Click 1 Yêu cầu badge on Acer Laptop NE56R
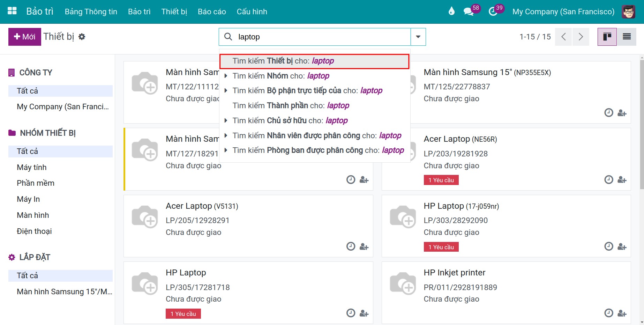 [x=441, y=180]
